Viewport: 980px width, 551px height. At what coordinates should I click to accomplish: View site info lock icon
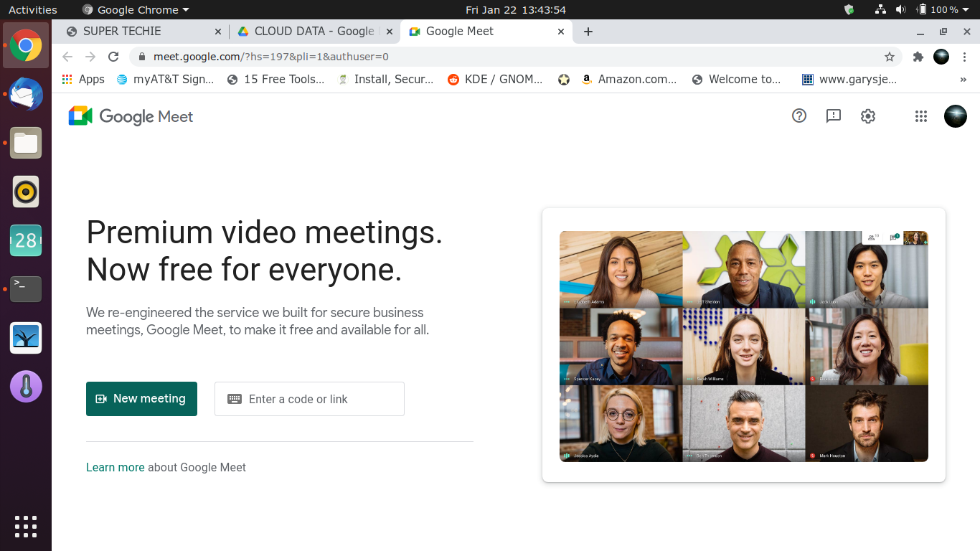click(141, 57)
